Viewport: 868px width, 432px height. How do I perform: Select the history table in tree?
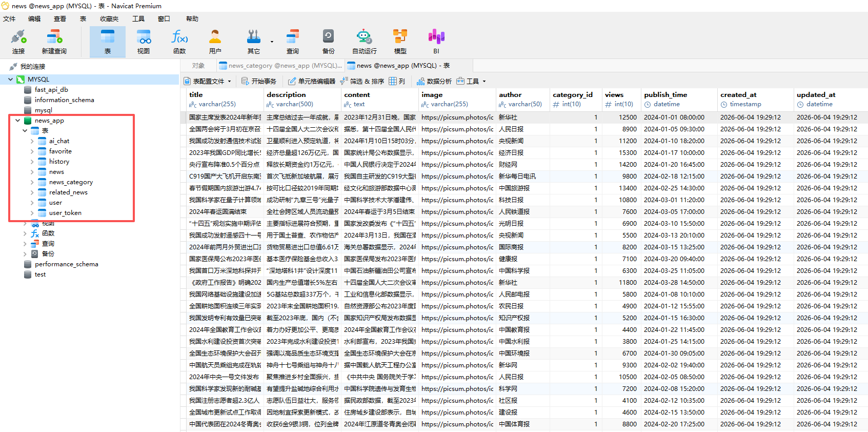[x=59, y=162]
